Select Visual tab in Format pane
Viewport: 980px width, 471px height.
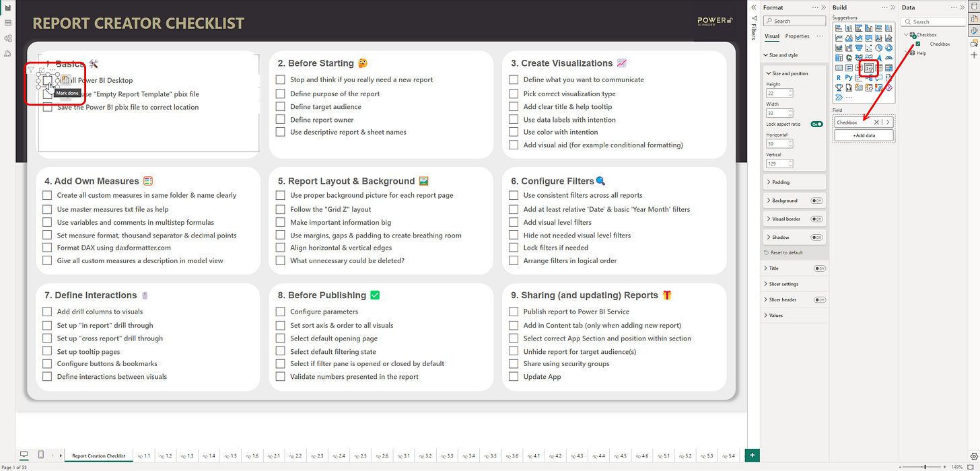[771, 36]
